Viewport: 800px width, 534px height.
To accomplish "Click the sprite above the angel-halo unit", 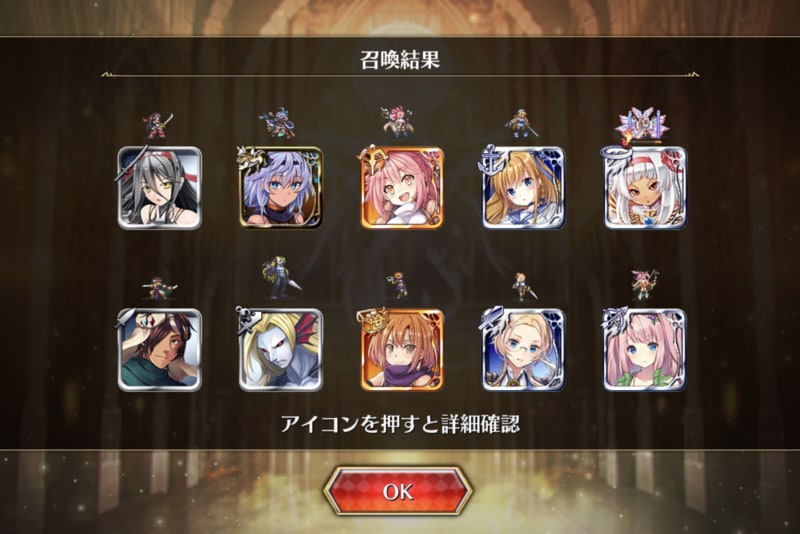I will point(642,125).
